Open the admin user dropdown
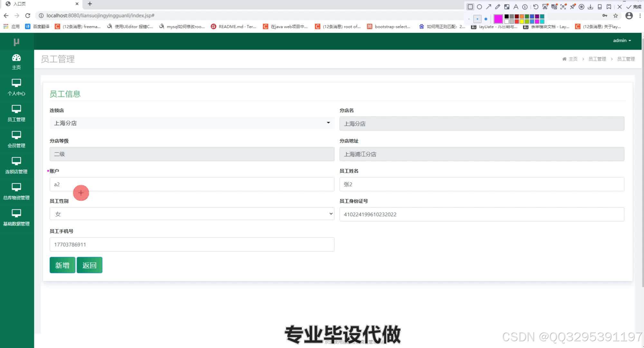 pos(622,41)
